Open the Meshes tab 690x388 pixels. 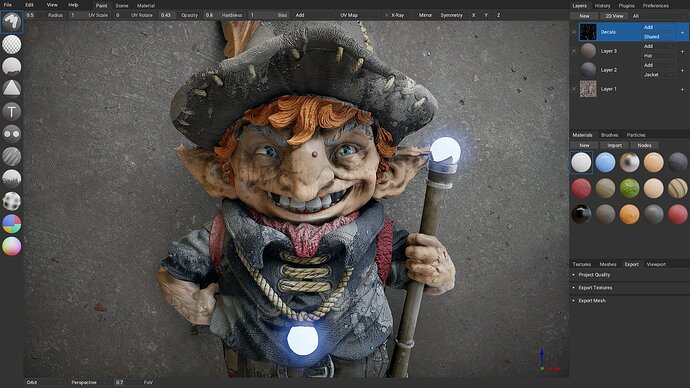tap(608, 264)
